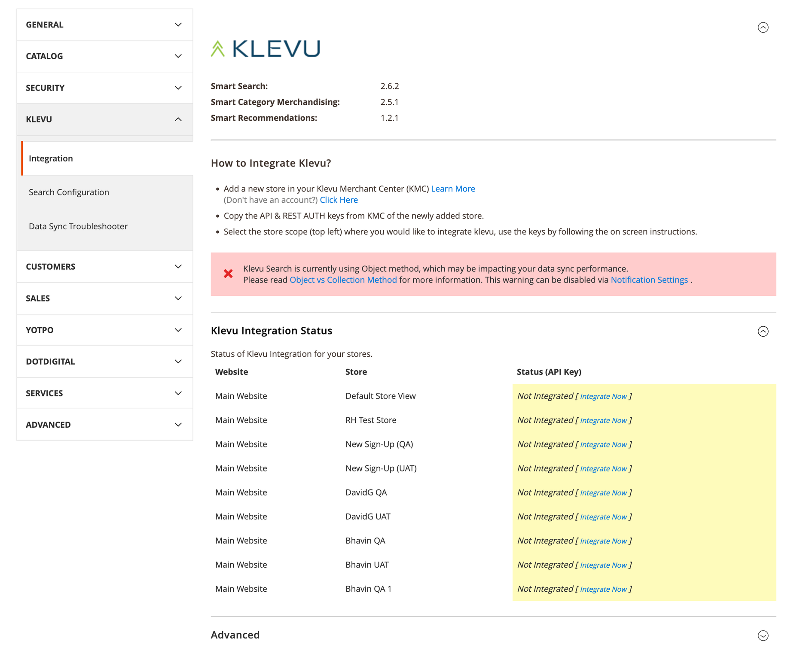Image resolution: width=794 pixels, height=672 pixels.
Task: Expand the GENERAL settings group
Action: coord(105,24)
